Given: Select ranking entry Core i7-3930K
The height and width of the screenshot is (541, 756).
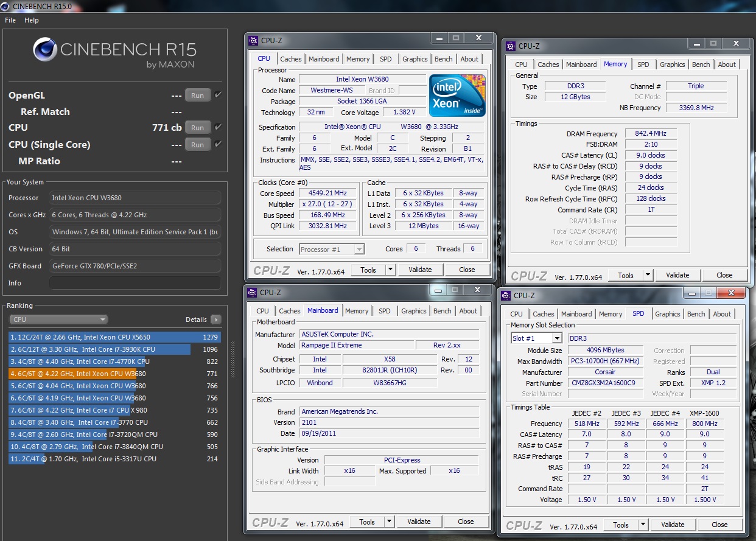Looking at the screenshot, I should [114, 349].
